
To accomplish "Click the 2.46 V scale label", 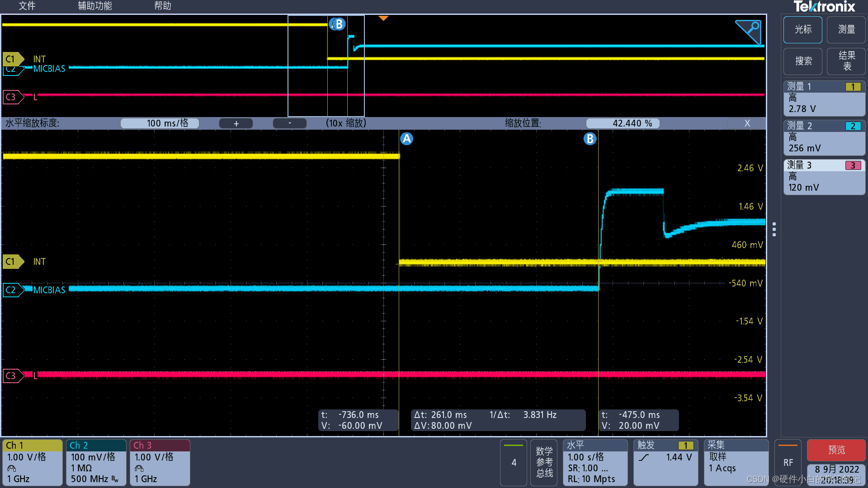I will click(750, 168).
